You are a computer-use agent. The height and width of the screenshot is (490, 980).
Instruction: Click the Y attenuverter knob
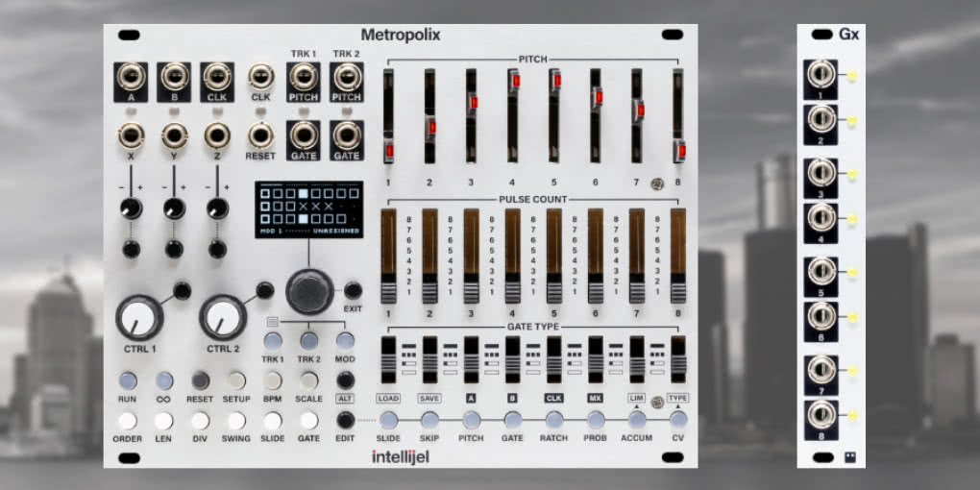tap(174, 208)
